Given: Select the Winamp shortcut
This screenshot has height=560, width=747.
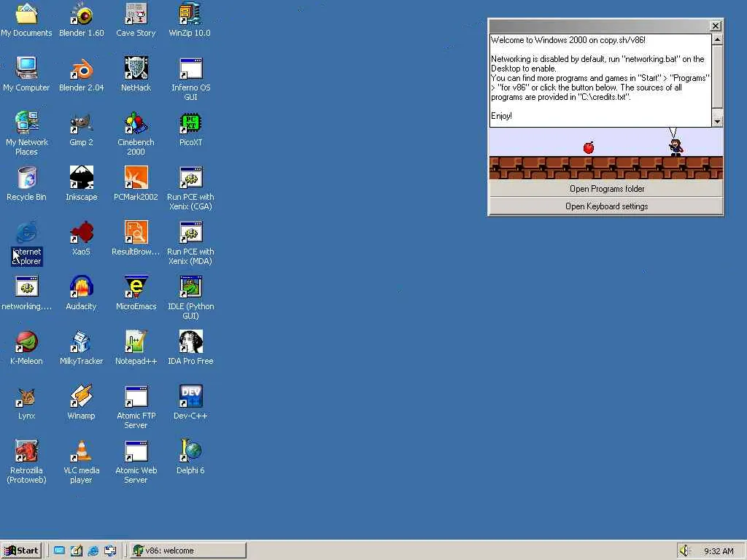Looking at the screenshot, I should tap(82, 397).
